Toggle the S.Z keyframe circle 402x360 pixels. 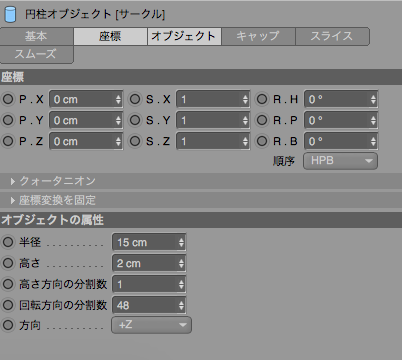tap(135, 141)
